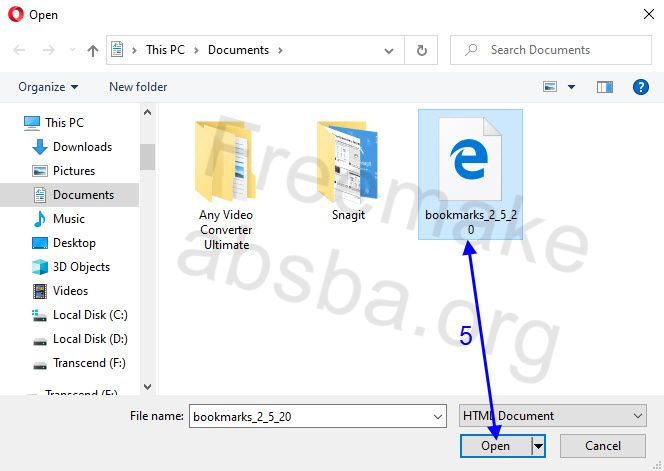Open Help with question mark icon
Image resolution: width=664 pixels, height=471 pixels.
point(641,87)
